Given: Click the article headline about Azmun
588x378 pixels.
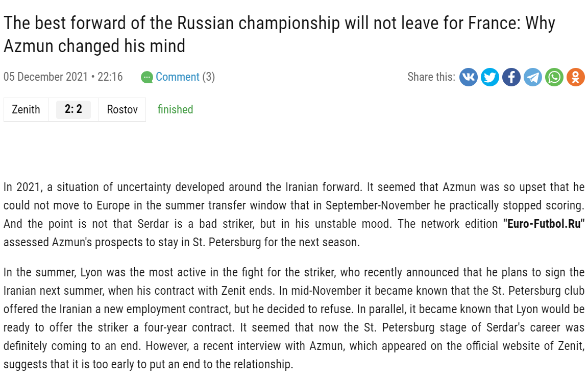Looking at the screenshot, I should [279, 34].
